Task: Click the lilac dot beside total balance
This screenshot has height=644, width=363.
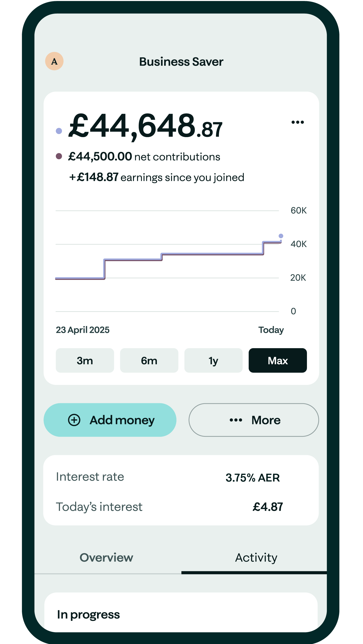Action: (59, 131)
